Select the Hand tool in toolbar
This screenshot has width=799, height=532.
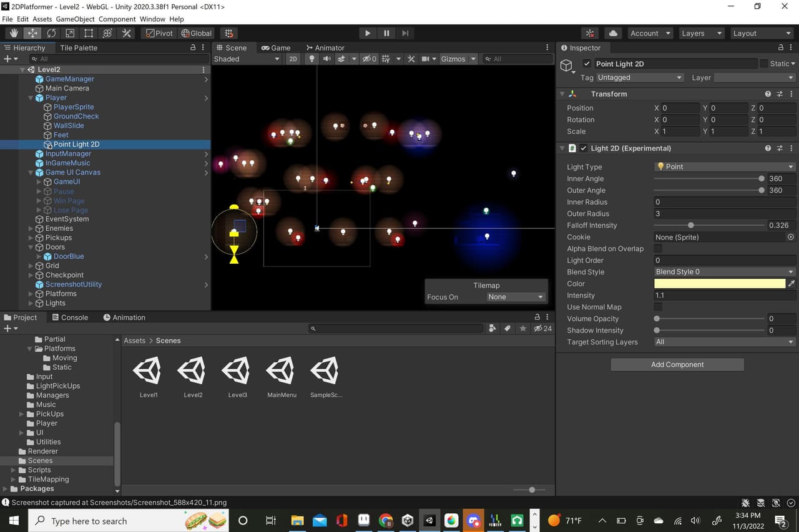[x=14, y=33]
